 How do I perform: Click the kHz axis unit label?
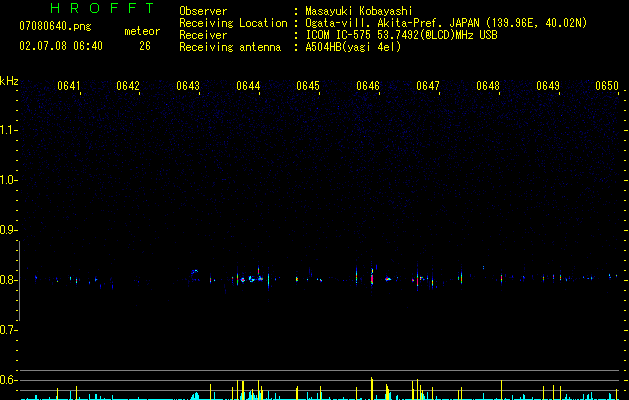click(9, 81)
